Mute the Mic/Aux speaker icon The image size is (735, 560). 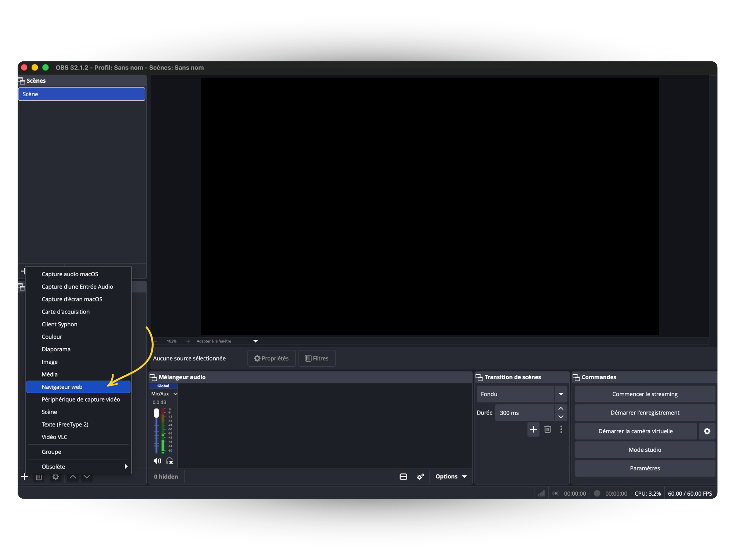(x=157, y=461)
